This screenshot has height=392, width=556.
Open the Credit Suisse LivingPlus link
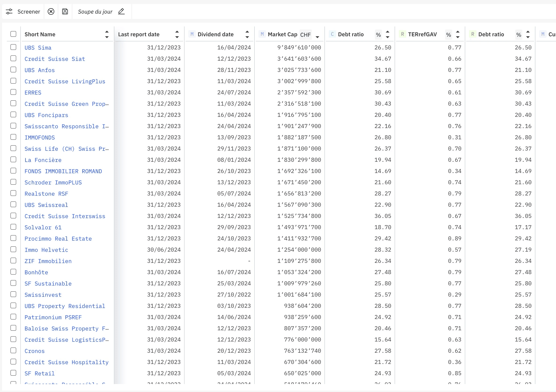(65, 81)
